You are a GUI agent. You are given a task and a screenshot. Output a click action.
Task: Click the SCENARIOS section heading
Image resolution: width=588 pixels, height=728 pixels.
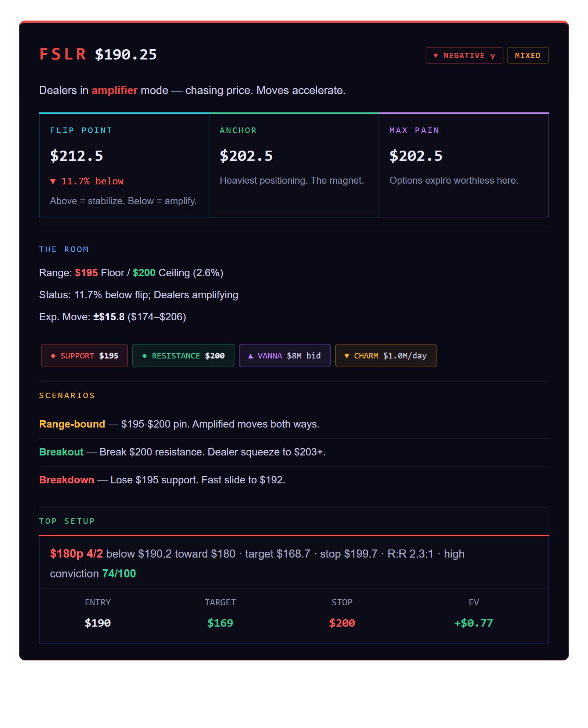[67, 396]
